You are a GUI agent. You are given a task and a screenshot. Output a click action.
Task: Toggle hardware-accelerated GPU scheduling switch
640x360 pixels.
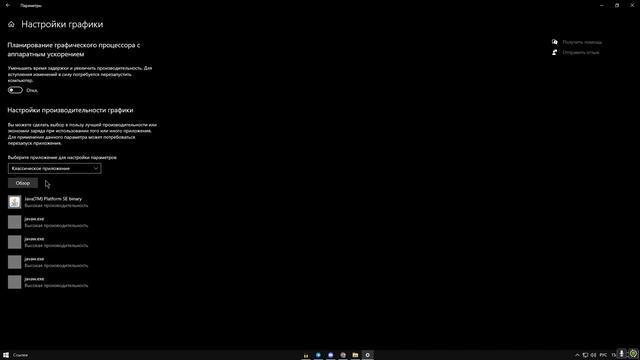coord(15,90)
